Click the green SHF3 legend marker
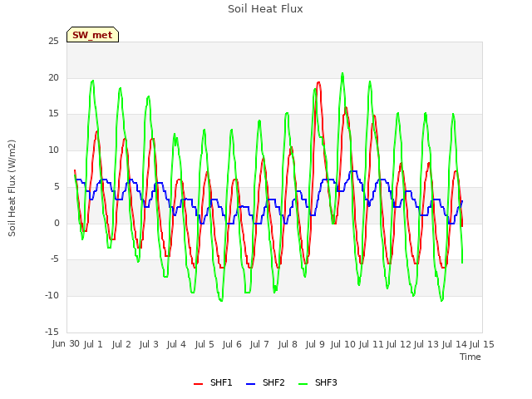 (303, 384)
